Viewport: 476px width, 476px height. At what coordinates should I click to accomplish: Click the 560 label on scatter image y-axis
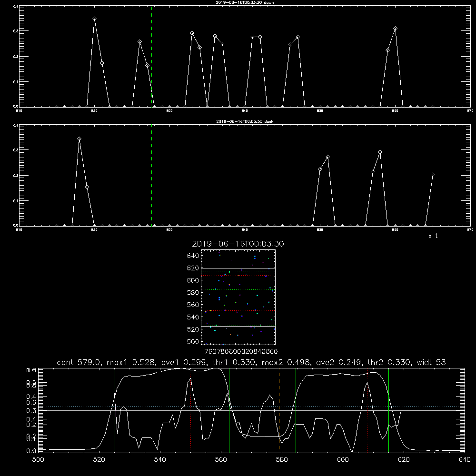click(193, 305)
